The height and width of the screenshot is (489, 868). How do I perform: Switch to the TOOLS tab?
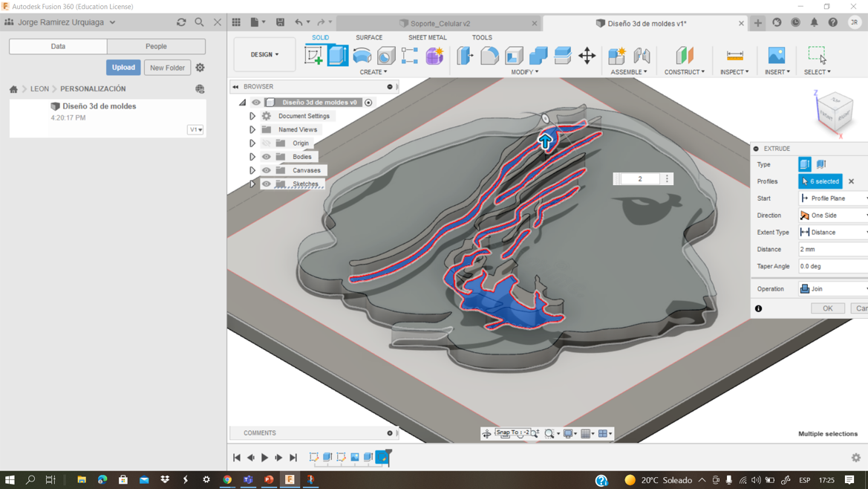[482, 38]
